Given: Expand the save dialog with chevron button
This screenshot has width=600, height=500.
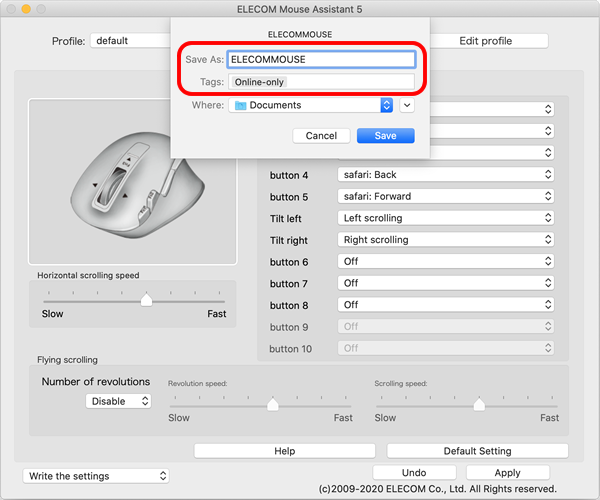Looking at the screenshot, I should (407, 105).
